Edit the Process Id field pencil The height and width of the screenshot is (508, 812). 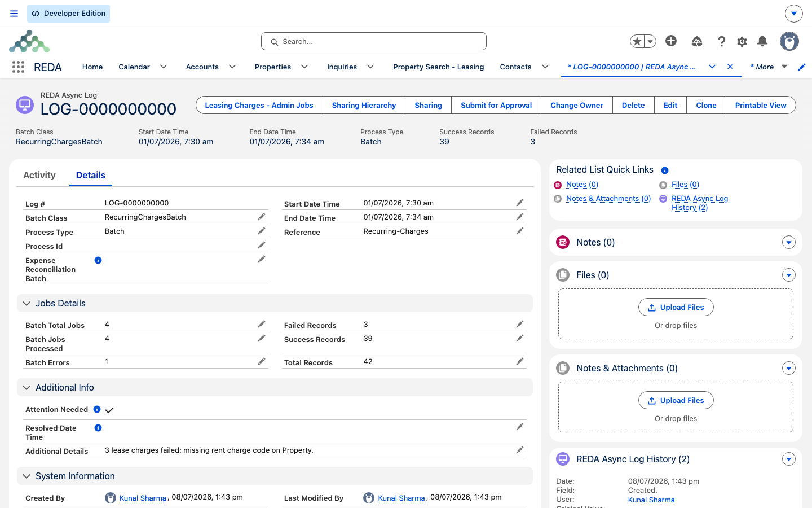(x=262, y=246)
